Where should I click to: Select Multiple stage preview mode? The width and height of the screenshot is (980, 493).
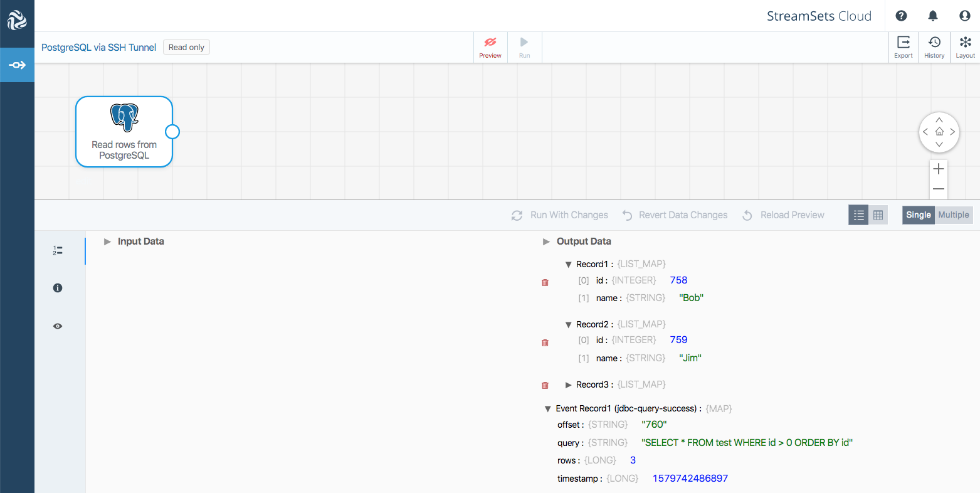tap(954, 215)
